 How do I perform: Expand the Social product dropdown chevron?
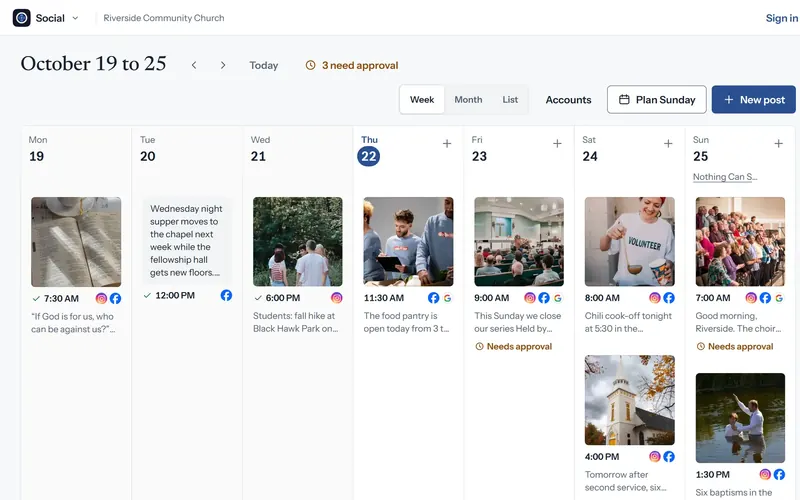76,18
